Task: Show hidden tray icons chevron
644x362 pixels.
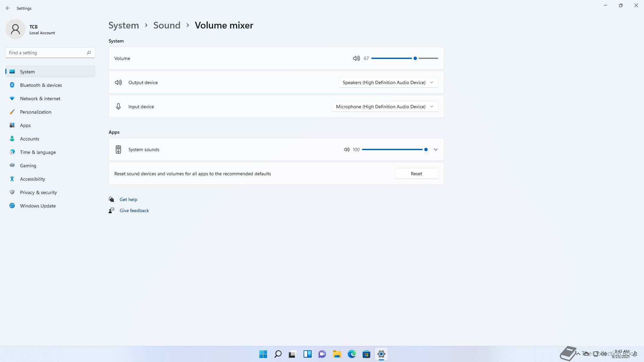Action: click(578, 354)
